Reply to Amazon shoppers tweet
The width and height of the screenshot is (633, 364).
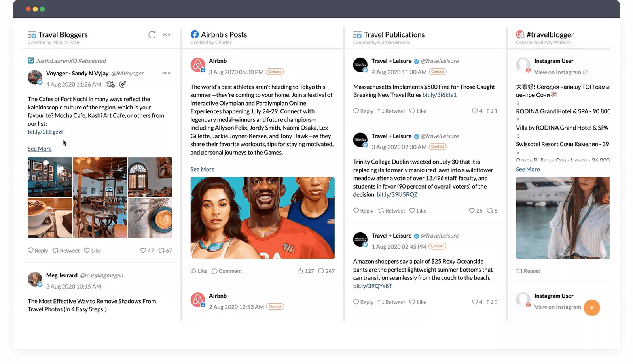click(363, 302)
